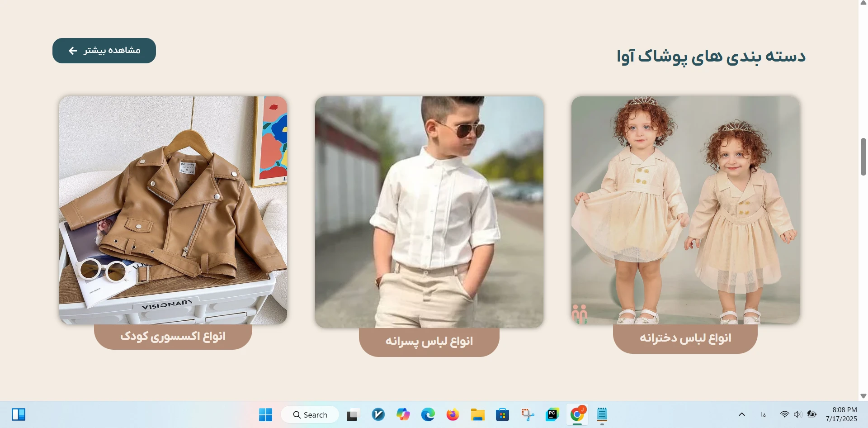Image resolution: width=868 pixels, height=428 pixels.
Task: Open the انواع لباس پسرانه category label
Action: (x=429, y=342)
